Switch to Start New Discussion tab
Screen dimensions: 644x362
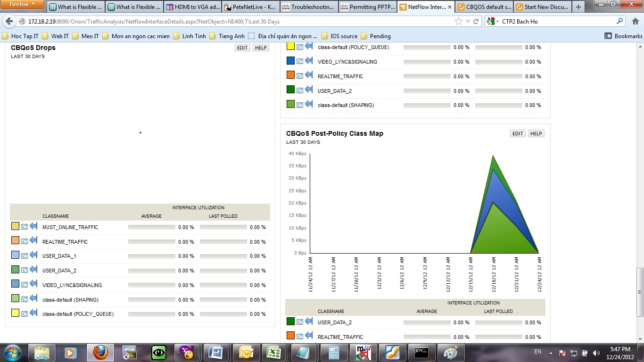(x=543, y=7)
